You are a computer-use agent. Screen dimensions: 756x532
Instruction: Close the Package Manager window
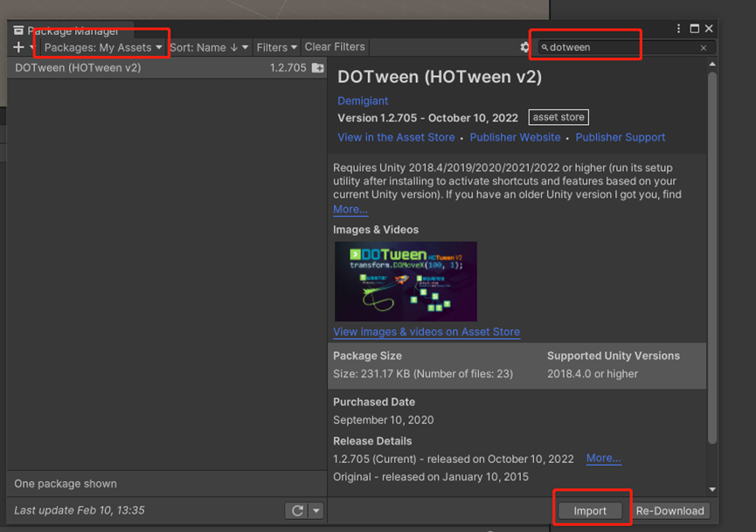pos(709,29)
